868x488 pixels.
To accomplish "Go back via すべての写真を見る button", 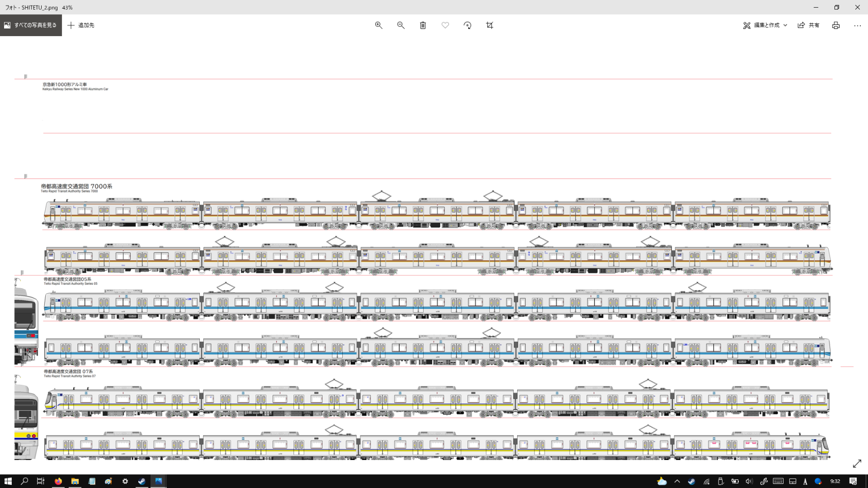I will 31,25.
